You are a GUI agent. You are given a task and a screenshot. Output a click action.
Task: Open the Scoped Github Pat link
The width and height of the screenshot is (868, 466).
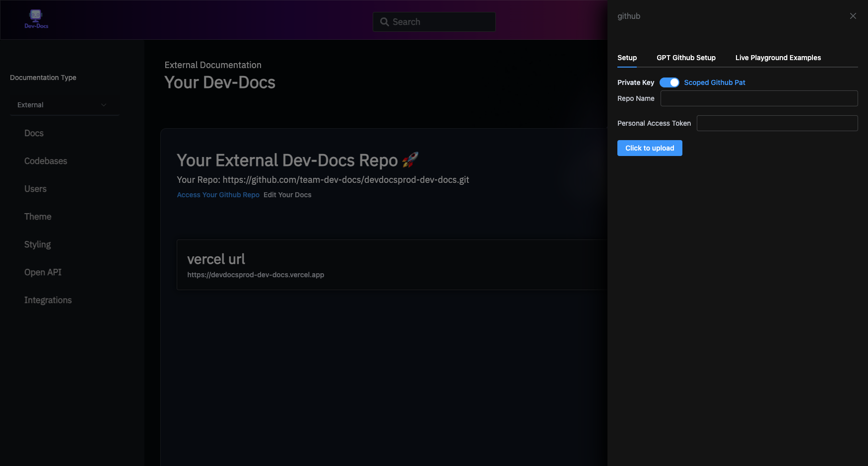click(x=715, y=82)
